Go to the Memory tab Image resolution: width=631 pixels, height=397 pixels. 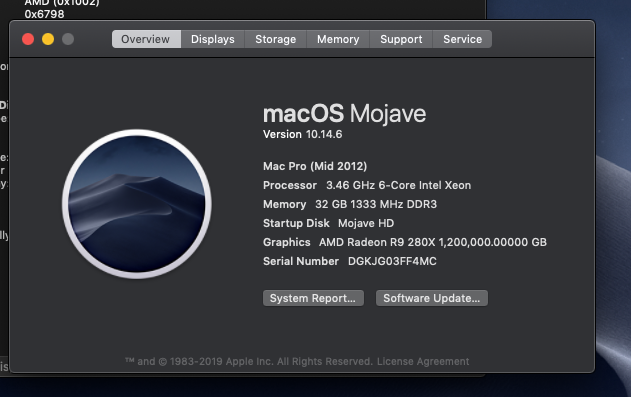338,39
